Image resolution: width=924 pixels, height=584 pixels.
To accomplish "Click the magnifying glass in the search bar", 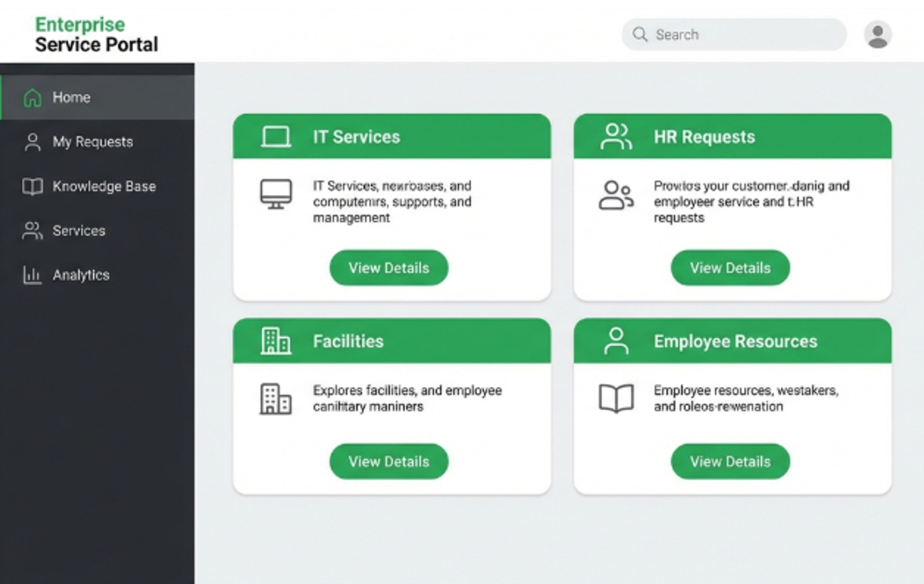I will pos(639,33).
